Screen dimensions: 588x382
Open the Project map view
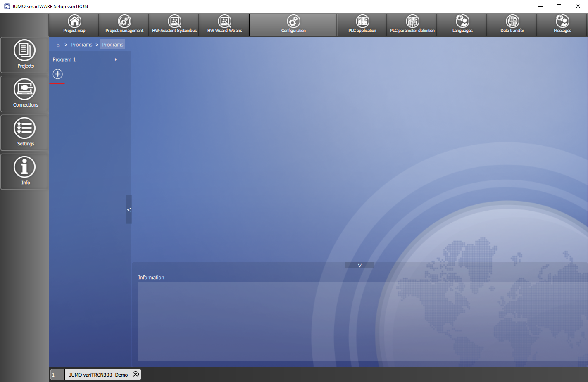click(74, 24)
